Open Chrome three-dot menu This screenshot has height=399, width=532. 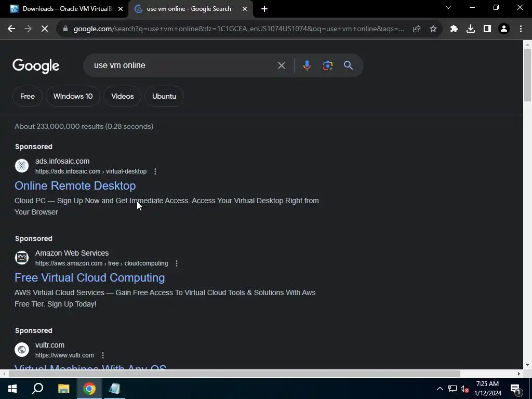pyautogui.click(x=521, y=29)
